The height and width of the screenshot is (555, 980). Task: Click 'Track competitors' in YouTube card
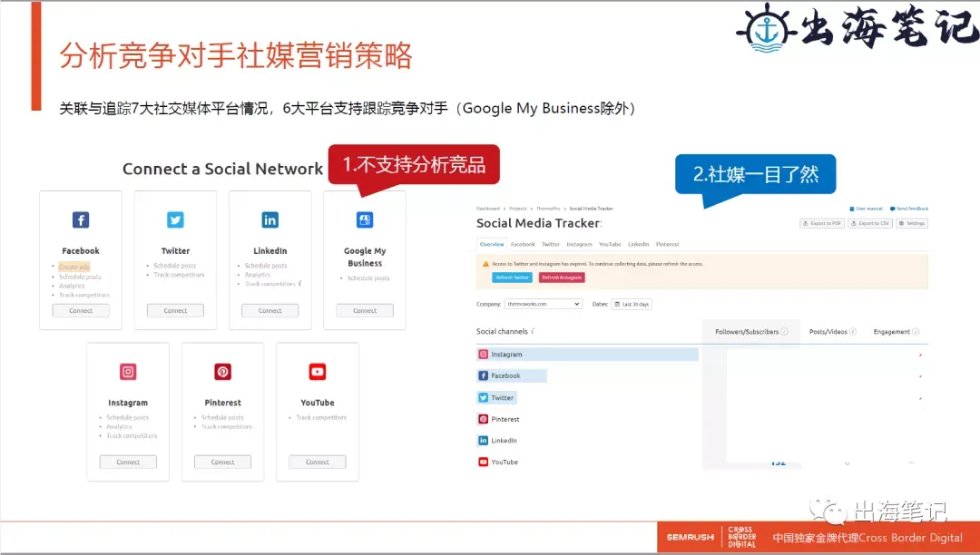click(321, 417)
